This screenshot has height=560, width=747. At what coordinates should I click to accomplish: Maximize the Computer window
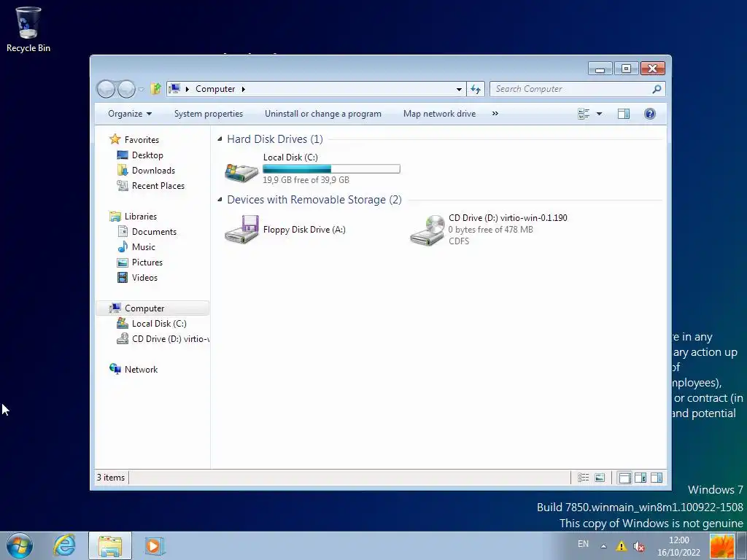click(x=626, y=69)
